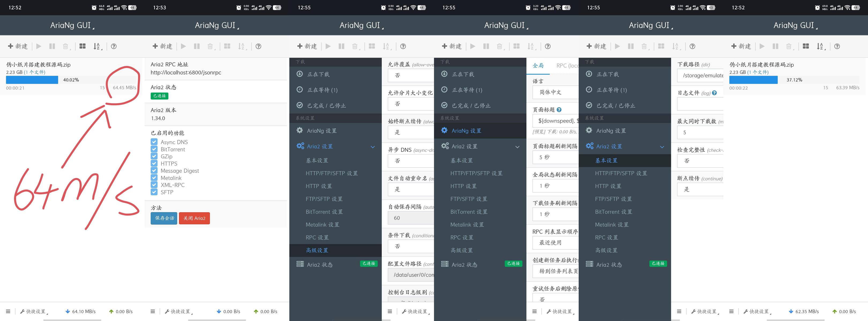This screenshot has height=321, width=868.
Task: Open the RPC 列表显示顺序 dropdown showing 最近使用
Action: (555, 243)
